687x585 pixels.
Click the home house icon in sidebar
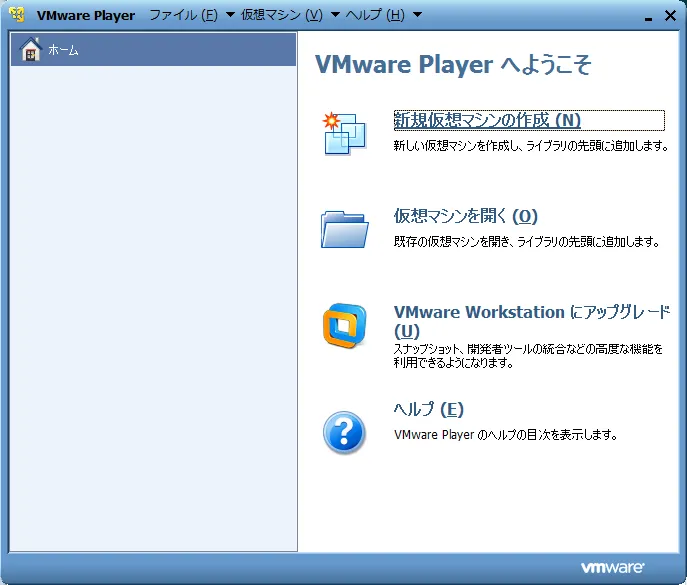(31, 49)
